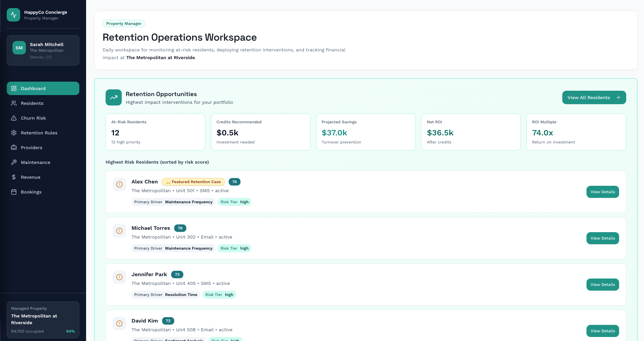
Task: Click the Credits Recommended card
Action: pyautogui.click(x=261, y=132)
